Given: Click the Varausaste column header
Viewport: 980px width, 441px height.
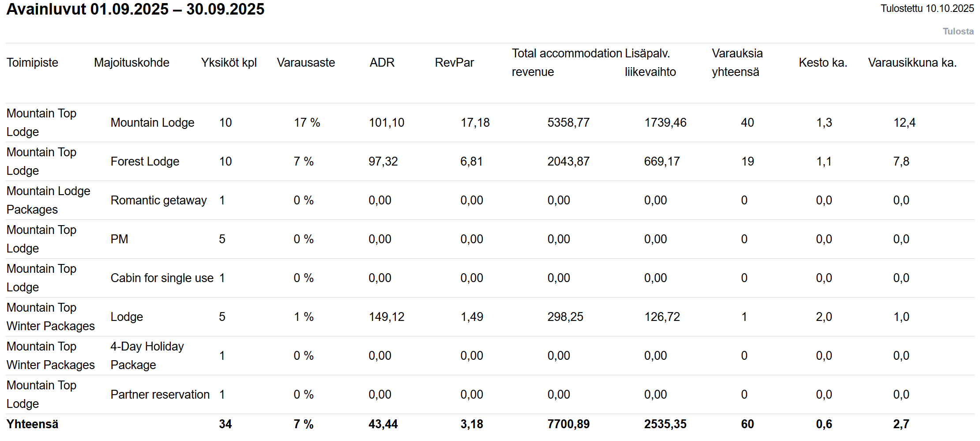Looking at the screenshot, I should click(306, 63).
